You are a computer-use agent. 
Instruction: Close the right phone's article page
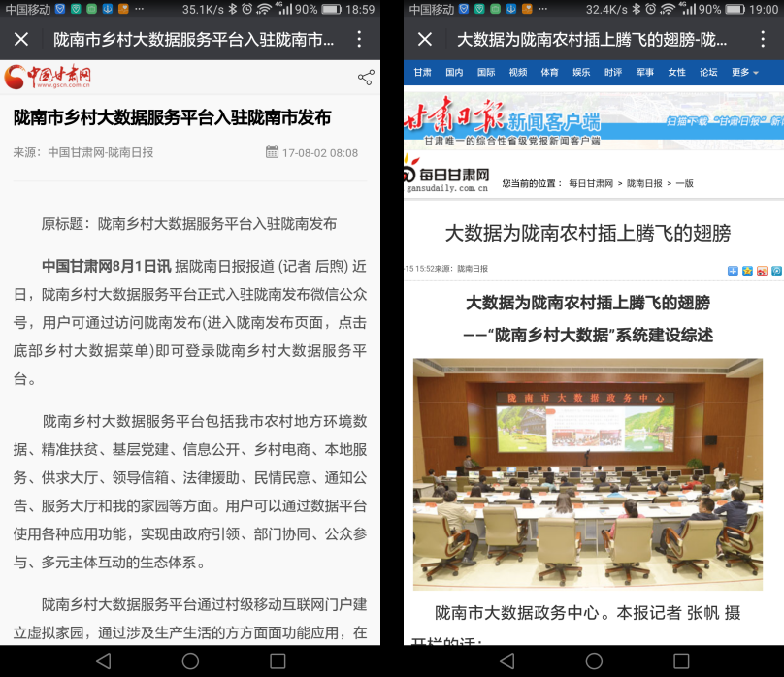[x=425, y=39]
